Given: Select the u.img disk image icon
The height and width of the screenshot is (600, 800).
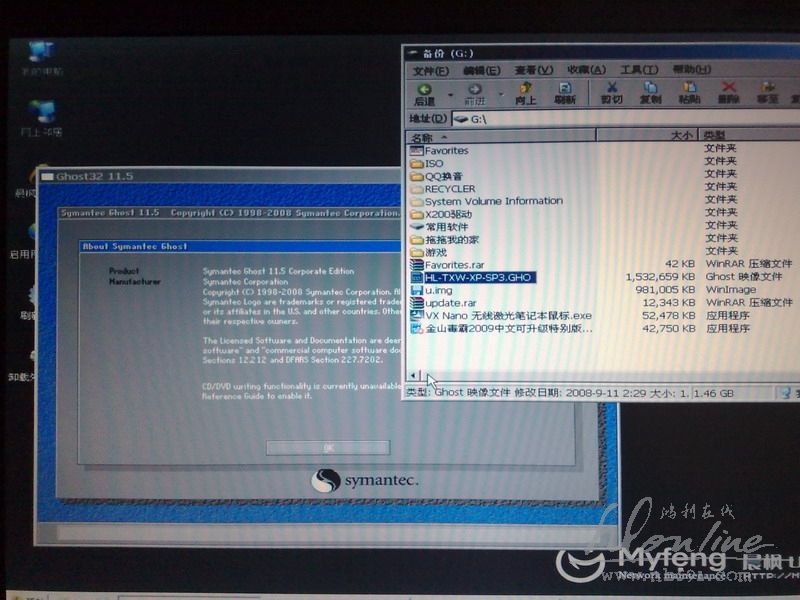Looking at the screenshot, I should pos(417,290).
